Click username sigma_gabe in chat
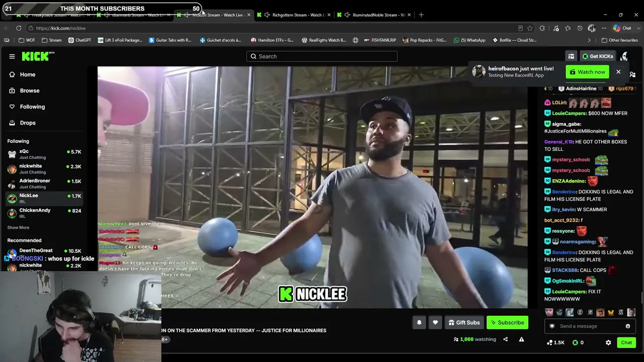Screen dimensions: 644x362 [x=567, y=124]
